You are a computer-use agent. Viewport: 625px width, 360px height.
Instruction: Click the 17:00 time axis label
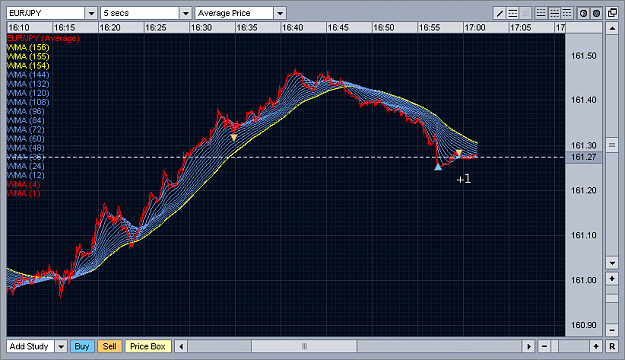pyautogui.click(x=475, y=28)
